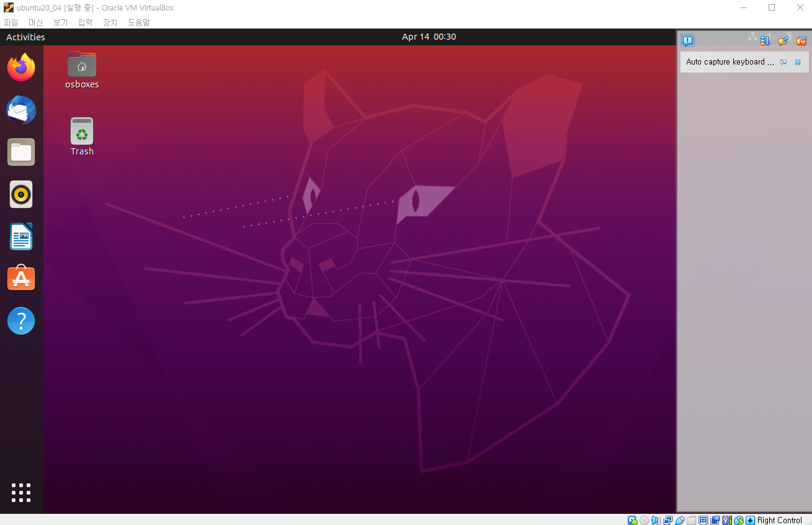Dismiss the Auto capture keyboard notification
The width and height of the screenshot is (812, 525).
point(798,62)
